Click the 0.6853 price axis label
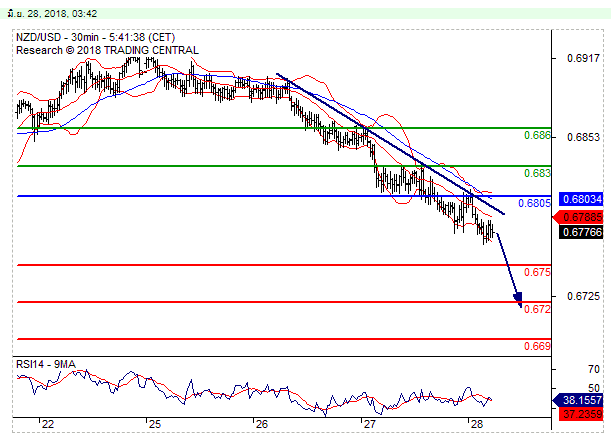 583,137
